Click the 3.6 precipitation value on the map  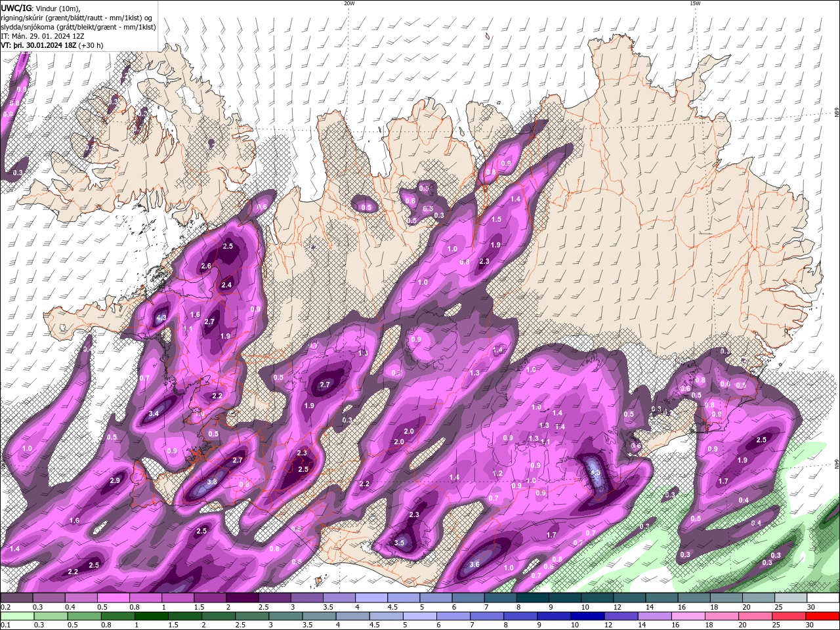474,564
